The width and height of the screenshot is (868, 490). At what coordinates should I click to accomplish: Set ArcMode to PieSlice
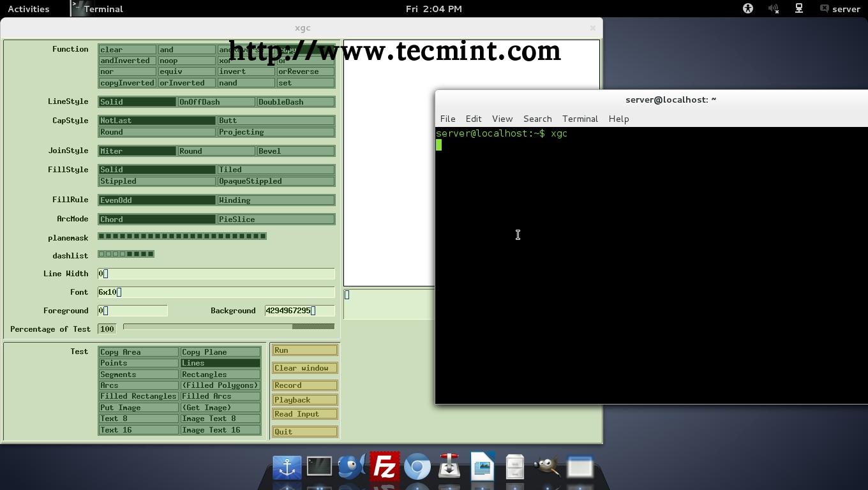(x=276, y=219)
